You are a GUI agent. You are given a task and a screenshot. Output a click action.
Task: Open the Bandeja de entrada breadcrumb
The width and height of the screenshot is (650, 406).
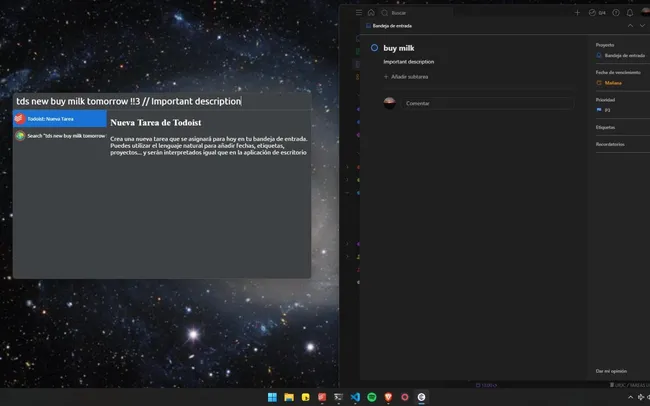(389, 26)
